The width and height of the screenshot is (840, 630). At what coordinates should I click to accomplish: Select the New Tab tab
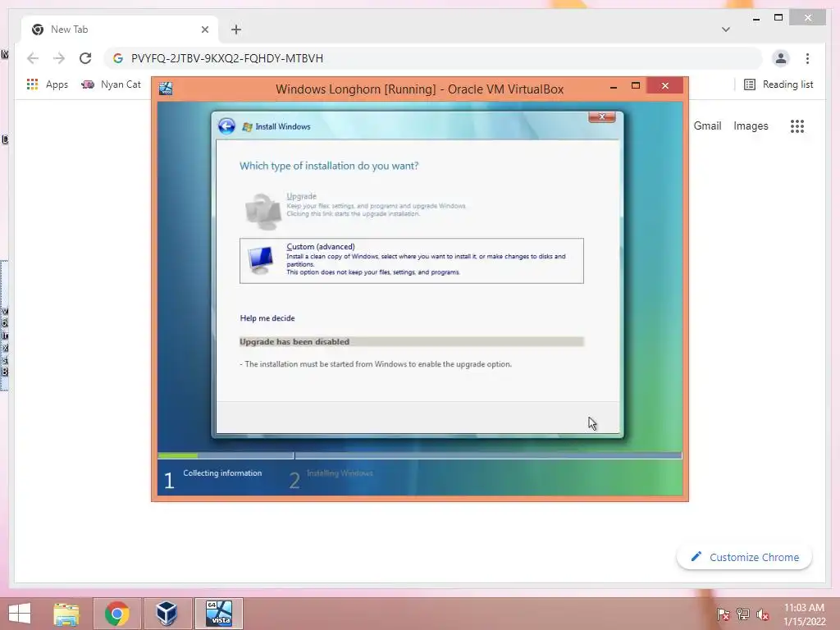(x=120, y=30)
